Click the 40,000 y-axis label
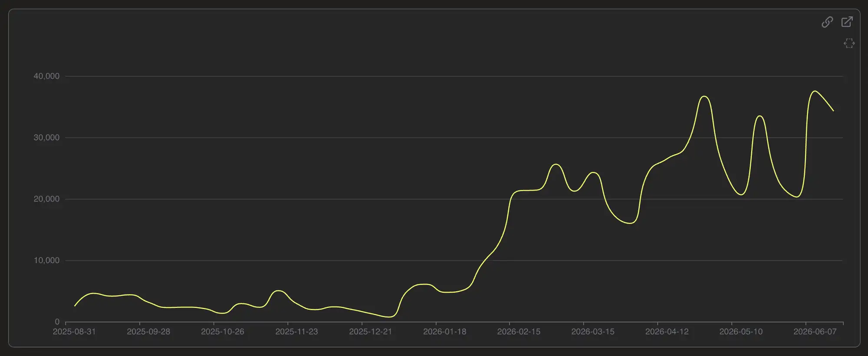The height and width of the screenshot is (356, 868). pyautogui.click(x=46, y=76)
